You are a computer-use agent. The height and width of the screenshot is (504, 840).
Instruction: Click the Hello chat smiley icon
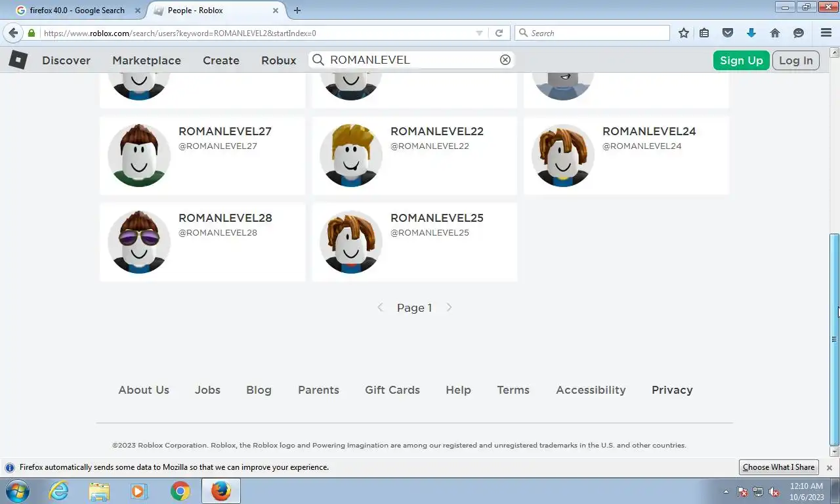[799, 33]
